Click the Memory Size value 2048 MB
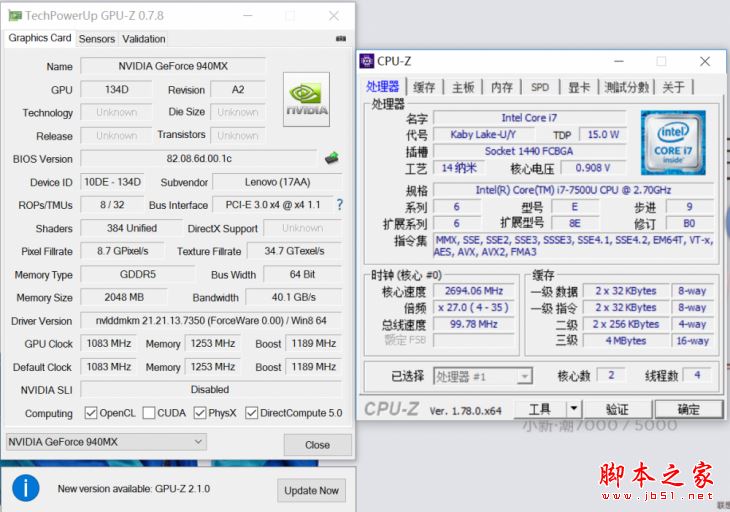 124,297
